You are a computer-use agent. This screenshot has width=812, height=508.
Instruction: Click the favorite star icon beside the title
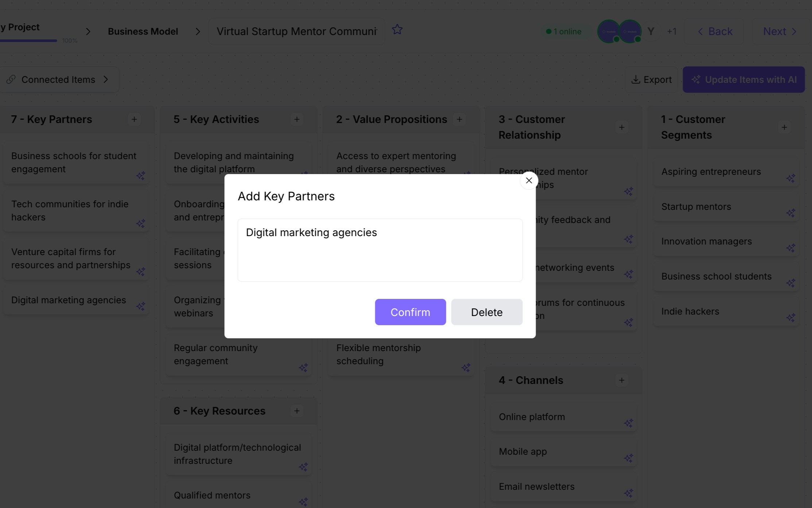397,30
